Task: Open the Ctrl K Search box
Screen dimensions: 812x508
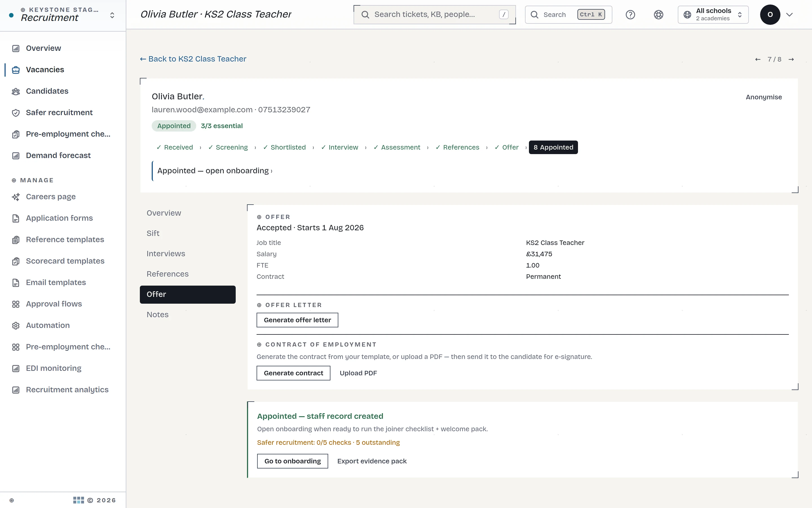Action: click(x=568, y=15)
